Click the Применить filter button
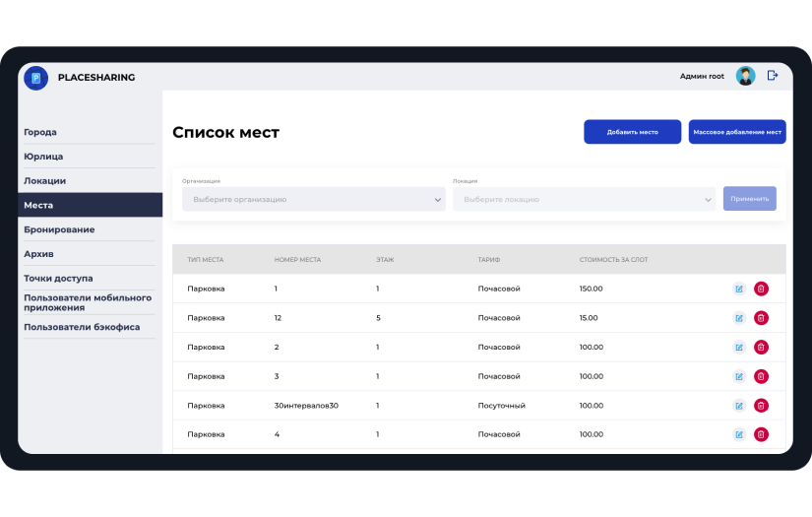The image size is (812, 517). pyautogui.click(x=749, y=199)
